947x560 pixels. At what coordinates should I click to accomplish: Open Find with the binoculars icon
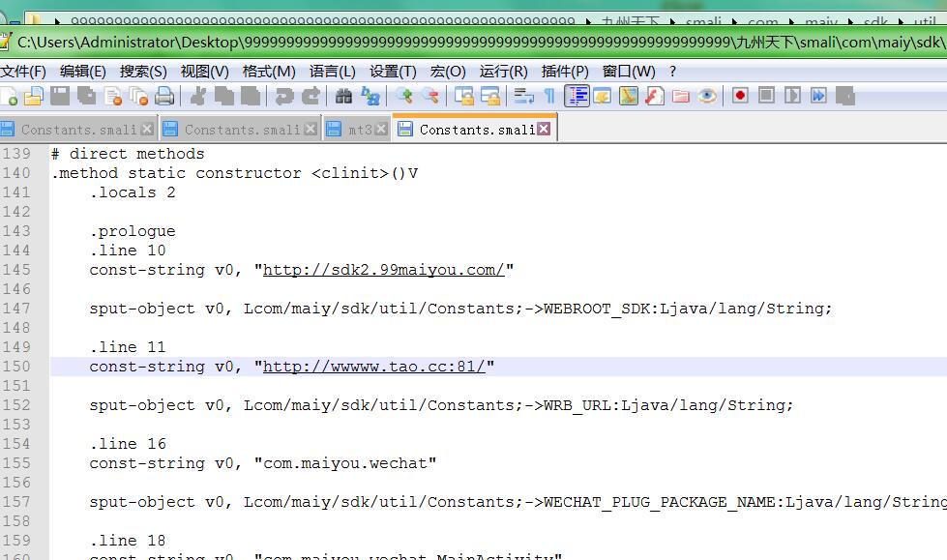pos(343,96)
